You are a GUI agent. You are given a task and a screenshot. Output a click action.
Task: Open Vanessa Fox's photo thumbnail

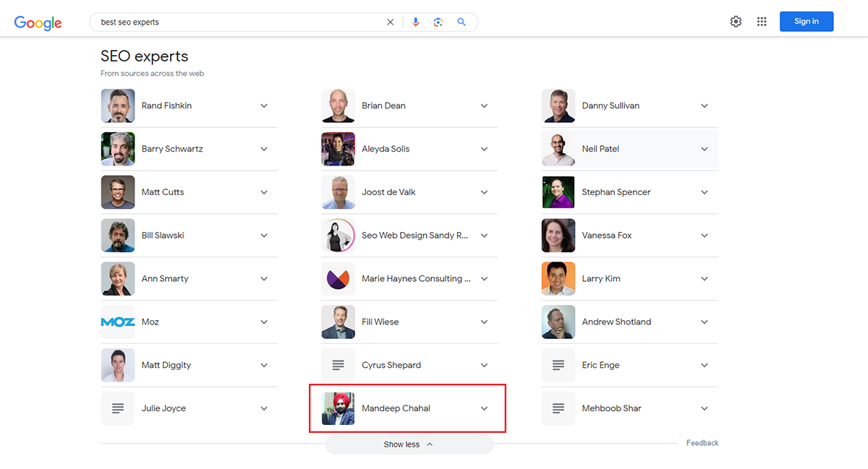pos(558,236)
